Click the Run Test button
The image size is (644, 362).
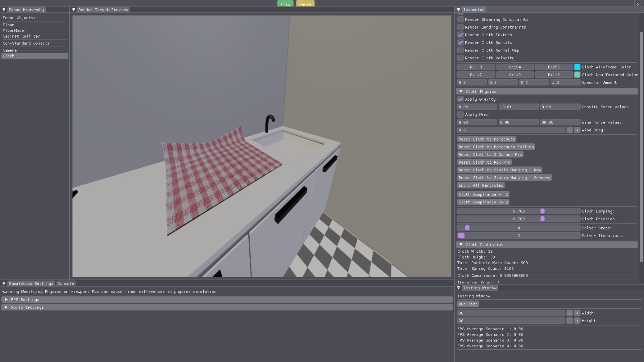click(468, 304)
